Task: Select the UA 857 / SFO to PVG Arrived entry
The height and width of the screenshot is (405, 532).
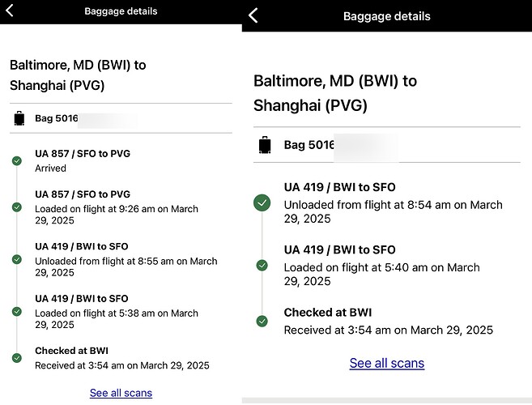Action: (83, 160)
